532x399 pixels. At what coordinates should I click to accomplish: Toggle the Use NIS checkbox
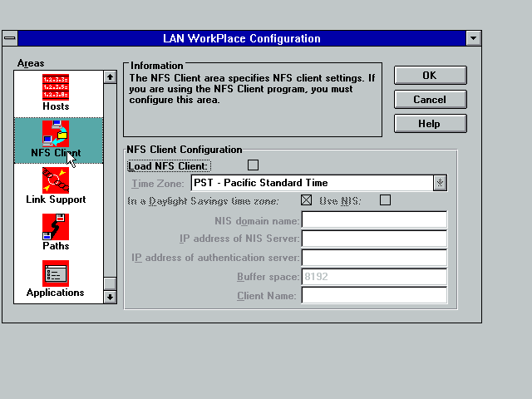pos(385,200)
